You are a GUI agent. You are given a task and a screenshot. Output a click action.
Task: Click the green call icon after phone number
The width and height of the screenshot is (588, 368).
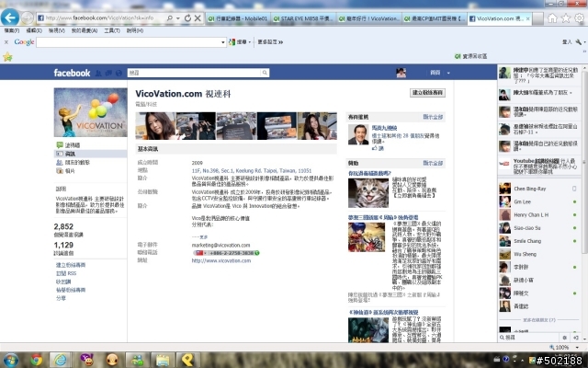pos(257,253)
